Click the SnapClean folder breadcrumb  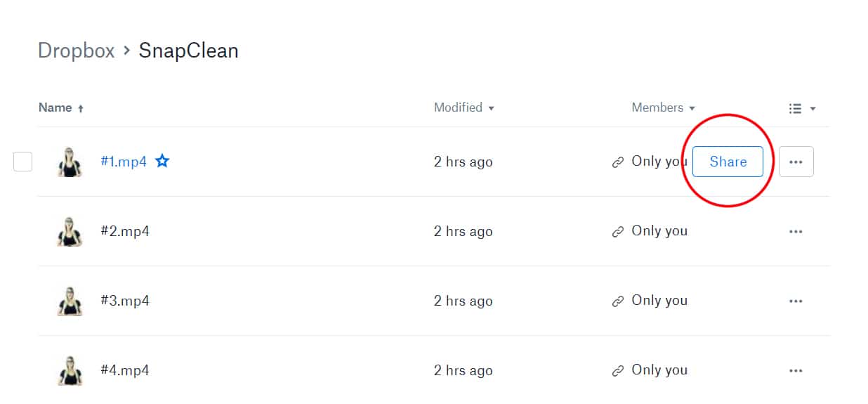tap(189, 51)
